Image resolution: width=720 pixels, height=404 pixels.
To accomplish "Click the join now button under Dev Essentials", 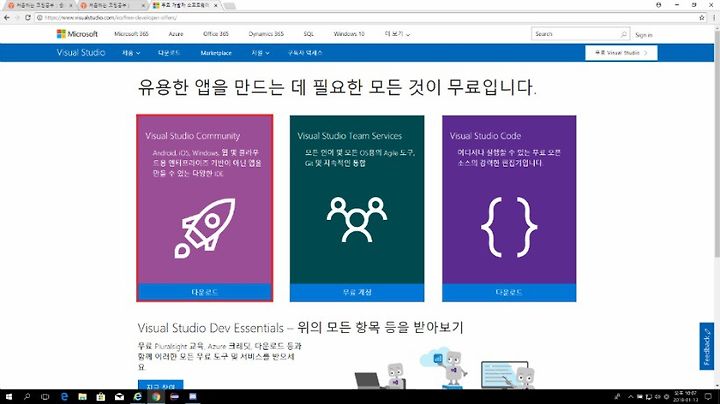I will [x=161, y=385].
